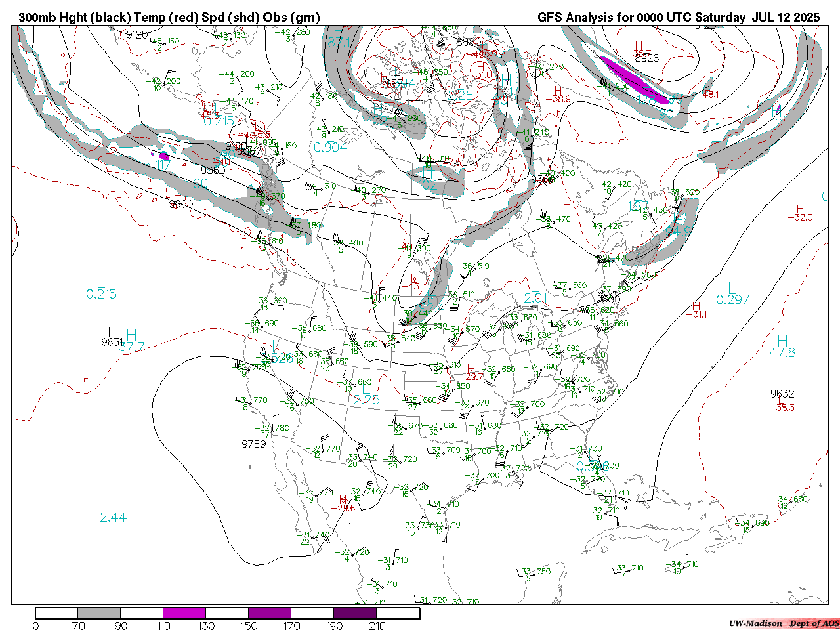Viewport: 840px width, 630px height.
Task: Click the cyan wind-speed high value "47.8"
Action: pos(782,352)
